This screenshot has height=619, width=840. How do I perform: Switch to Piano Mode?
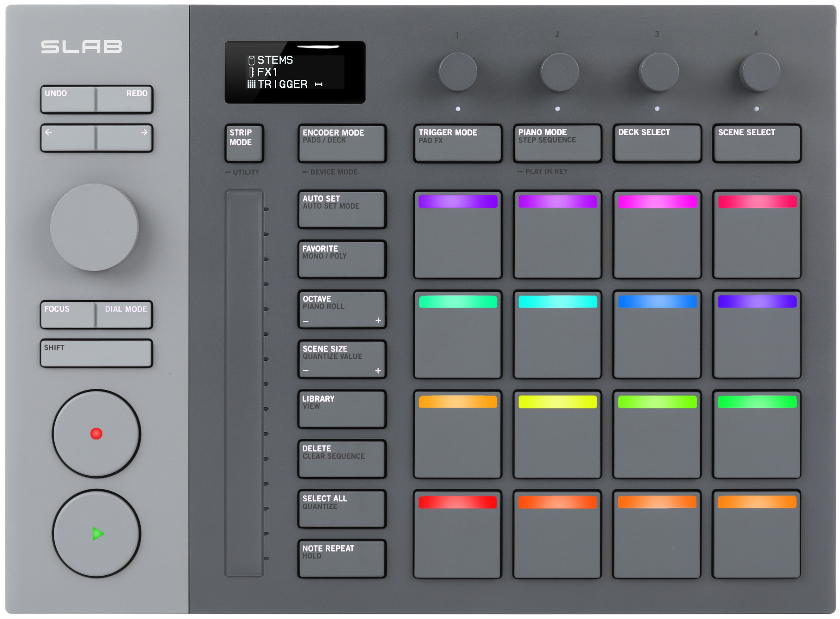point(557,143)
